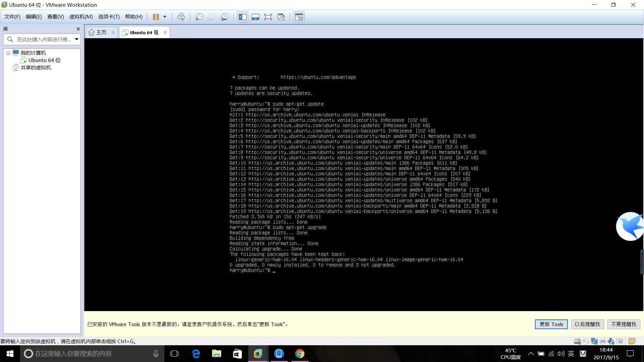Click the printer device status icon
The height and width of the screenshot is (362, 644).
(x=603, y=341)
